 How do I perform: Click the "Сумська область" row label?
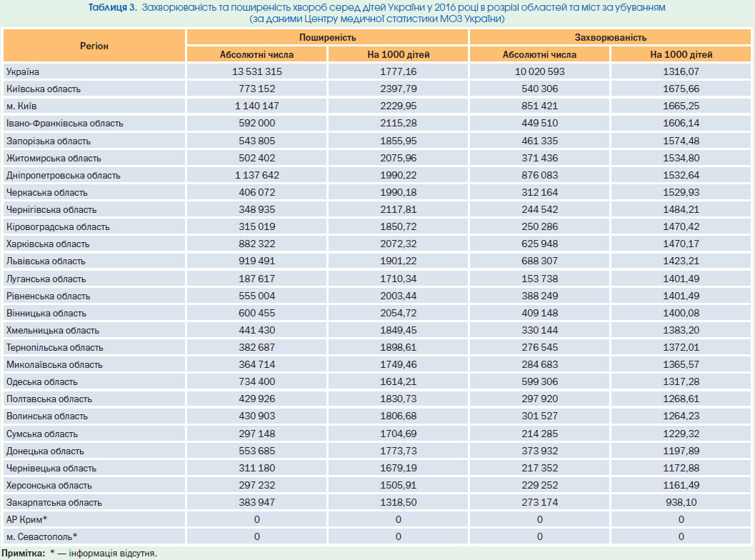point(42,434)
